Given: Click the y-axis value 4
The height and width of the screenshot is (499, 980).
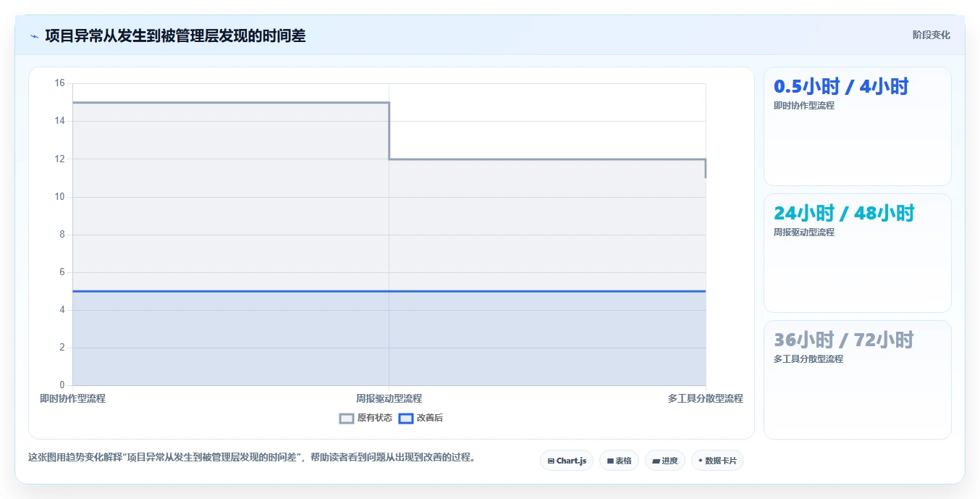Looking at the screenshot, I should (x=62, y=309).
